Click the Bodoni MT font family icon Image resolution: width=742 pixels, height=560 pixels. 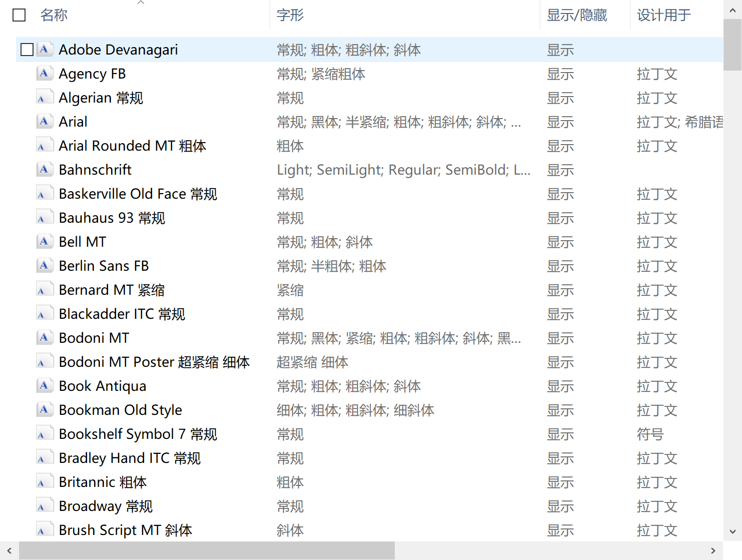(45, 338)
